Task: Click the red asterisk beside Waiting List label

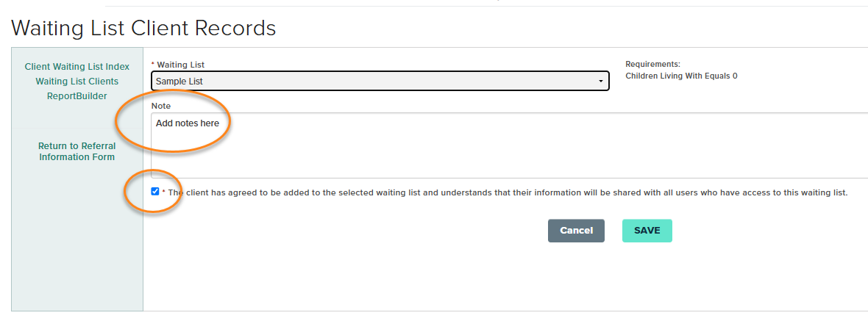Action: [x=153, y=65]
